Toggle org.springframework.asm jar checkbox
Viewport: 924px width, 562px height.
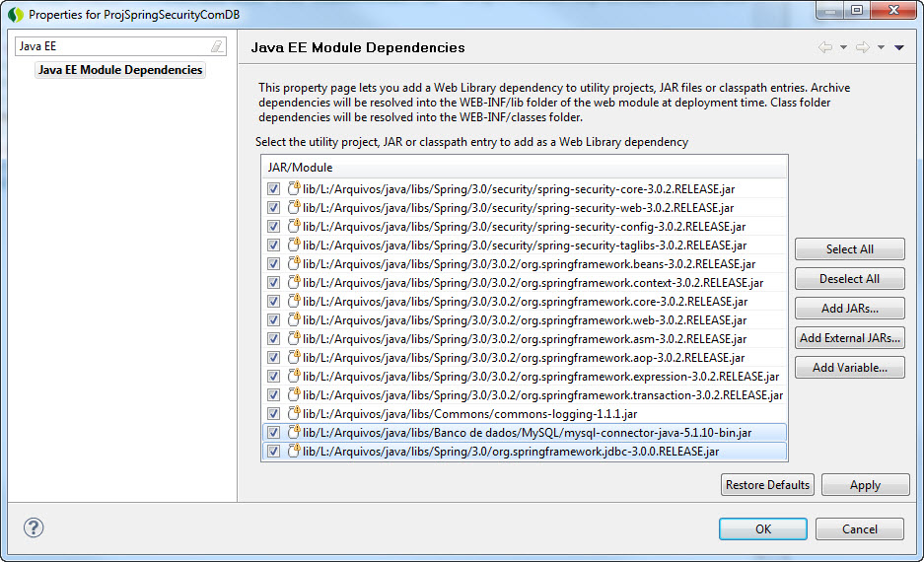coord(273,339)
